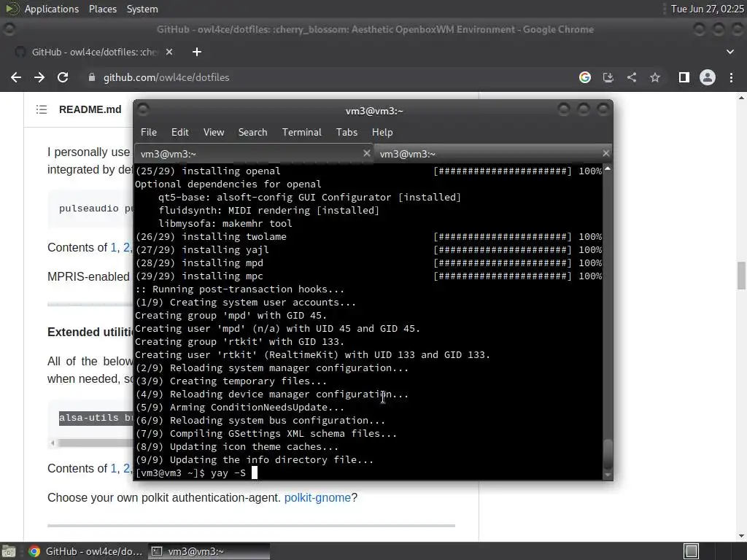747x560 pixels.
Task: Click terminal window menu button at title left
Action: [143, 110]
